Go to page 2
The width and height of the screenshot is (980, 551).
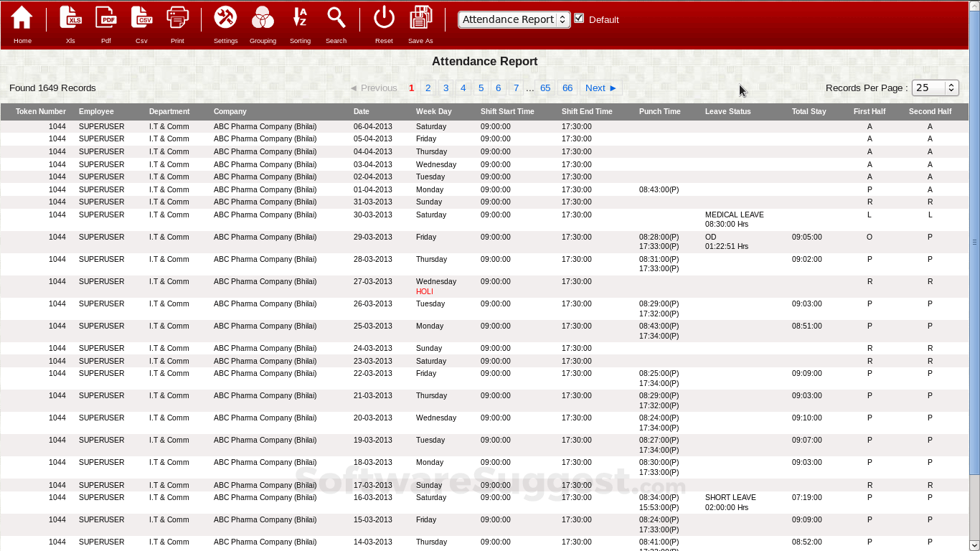click(428, 88)
